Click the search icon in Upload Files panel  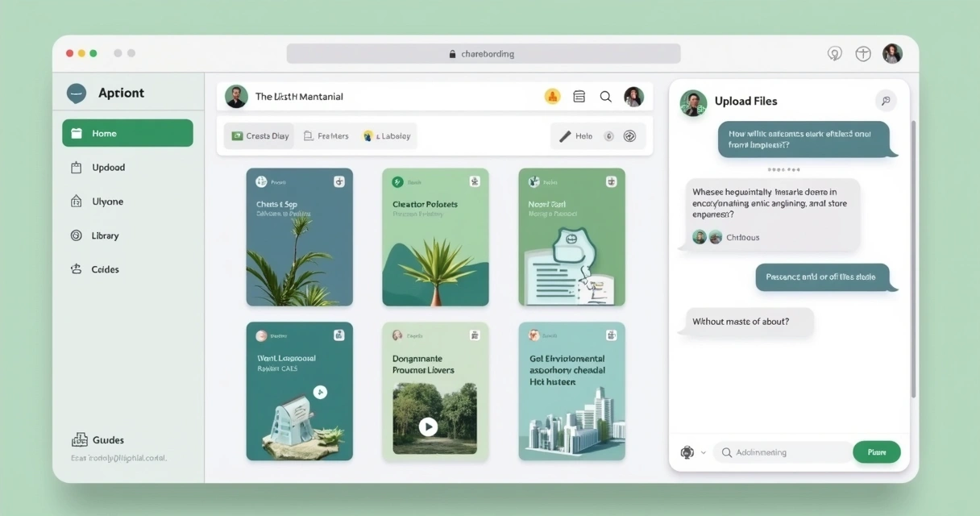point(885,101)
